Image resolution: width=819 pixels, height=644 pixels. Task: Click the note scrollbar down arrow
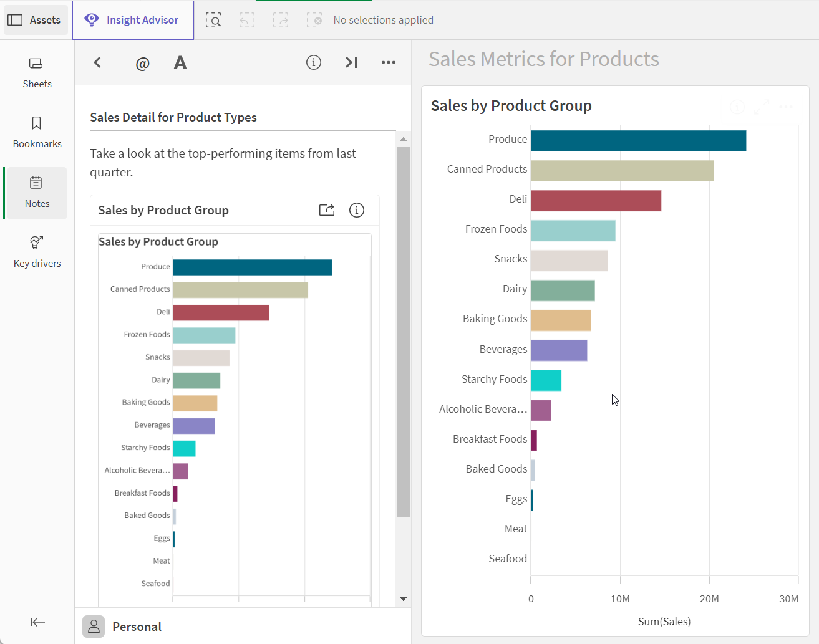403,599
